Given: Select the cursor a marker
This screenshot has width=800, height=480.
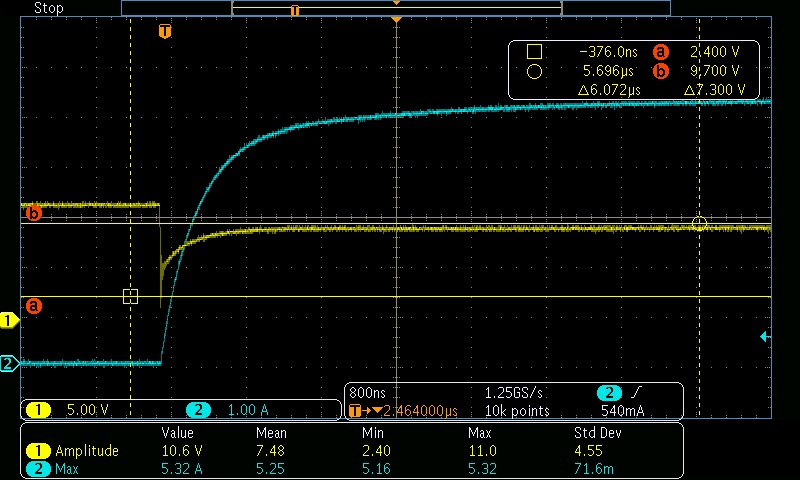Looking at the screenshot, I should pos(34,306).
